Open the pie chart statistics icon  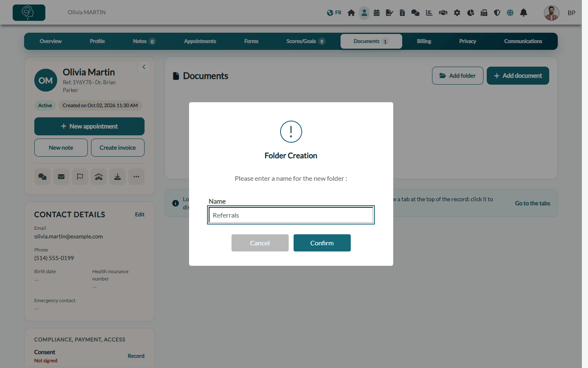click(470, 13)
